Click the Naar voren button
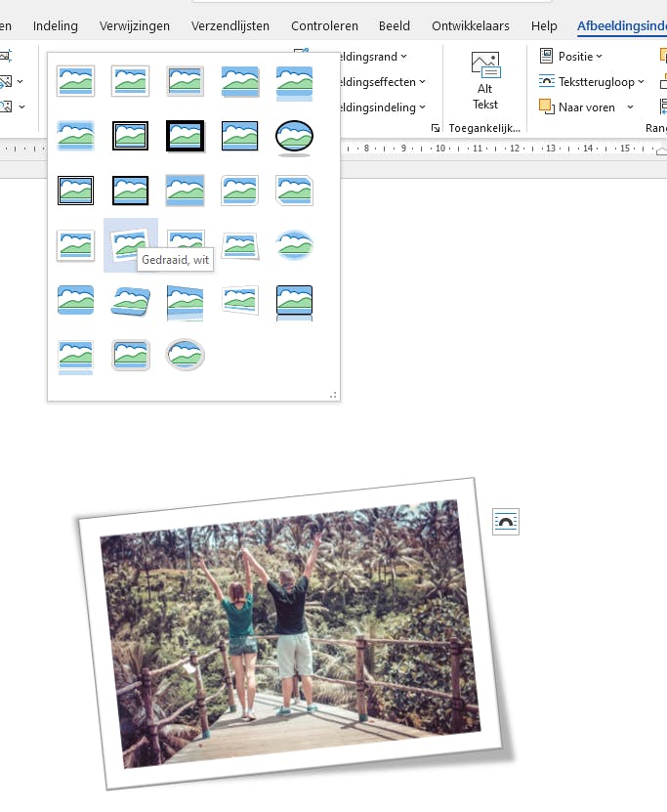 [577, 107]
